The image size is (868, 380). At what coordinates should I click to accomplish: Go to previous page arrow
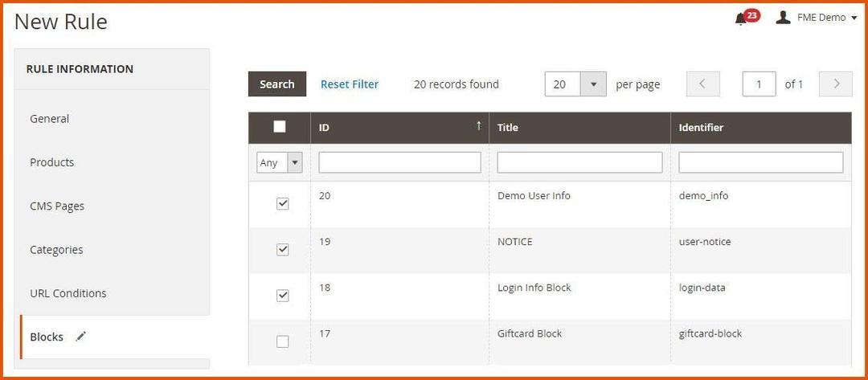click(703, 84)
